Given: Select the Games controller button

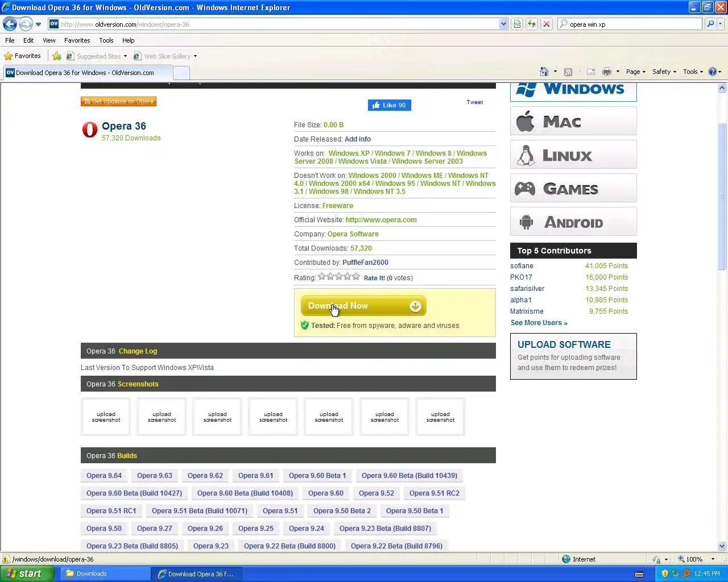Looking at the screenshot, I should pos(573,188).
